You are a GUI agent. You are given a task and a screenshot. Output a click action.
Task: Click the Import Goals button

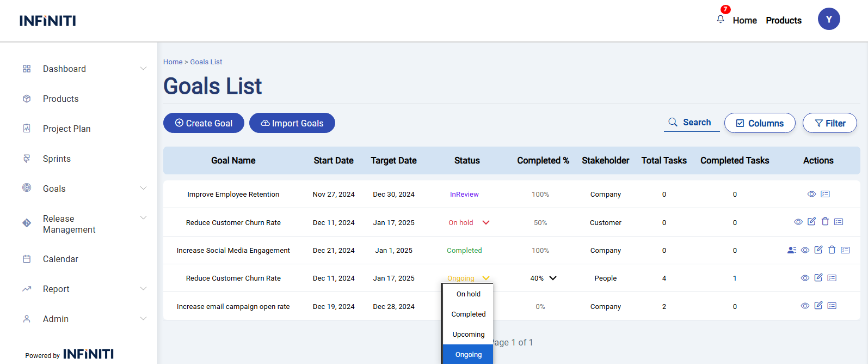coord(292,123)
